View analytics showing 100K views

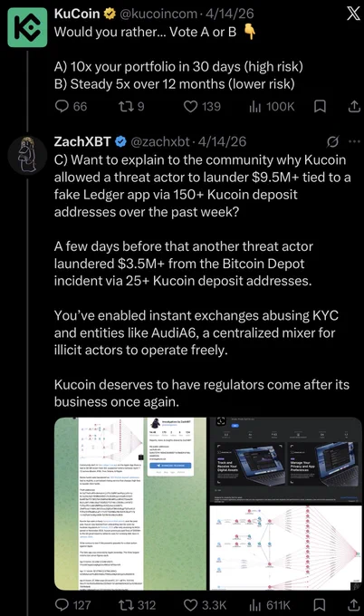point(272,107)
